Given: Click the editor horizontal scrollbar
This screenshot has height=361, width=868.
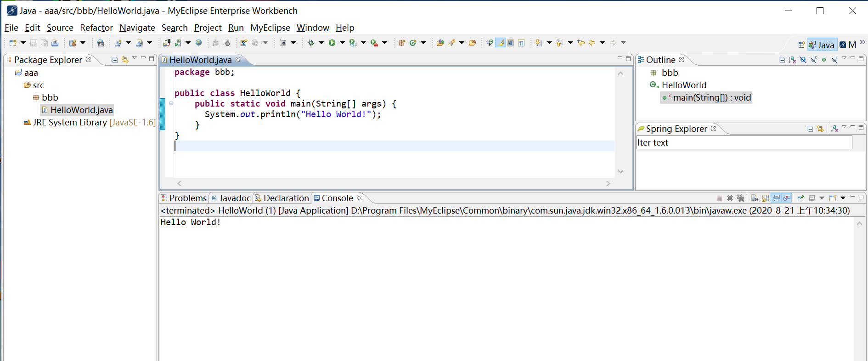Looking at the screenshot, I should [394, 183].
